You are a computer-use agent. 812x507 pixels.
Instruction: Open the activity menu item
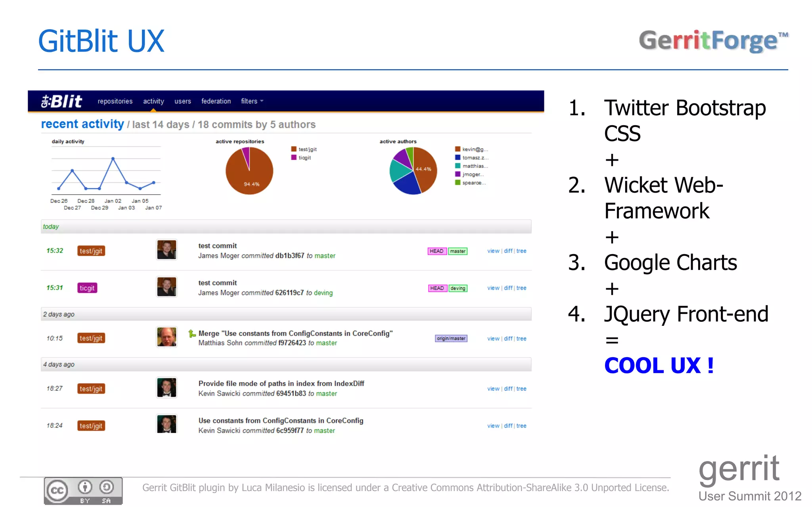click(x=153, y=101)
